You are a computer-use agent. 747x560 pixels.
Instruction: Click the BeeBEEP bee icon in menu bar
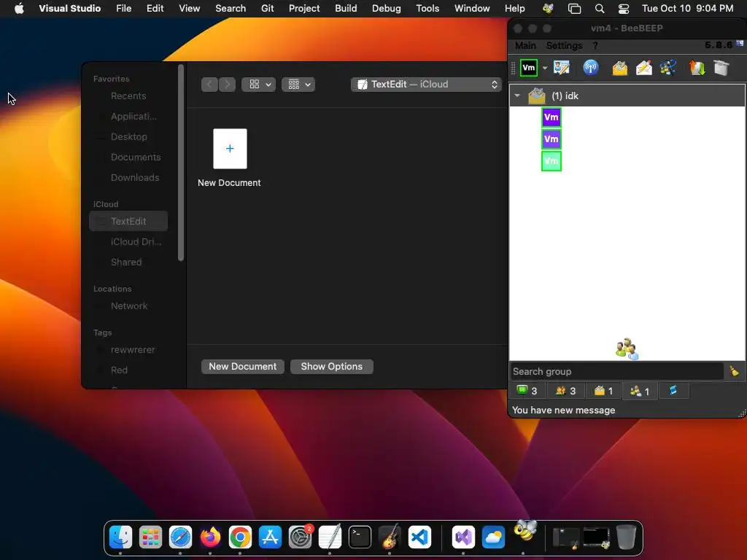548,9
